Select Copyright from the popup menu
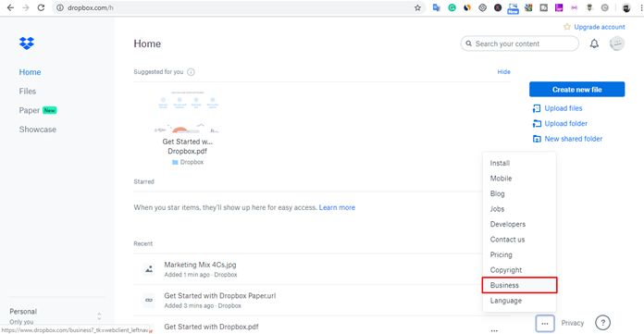Image resolution: width=644 pixels, height=334 pixels. [506, 270]
